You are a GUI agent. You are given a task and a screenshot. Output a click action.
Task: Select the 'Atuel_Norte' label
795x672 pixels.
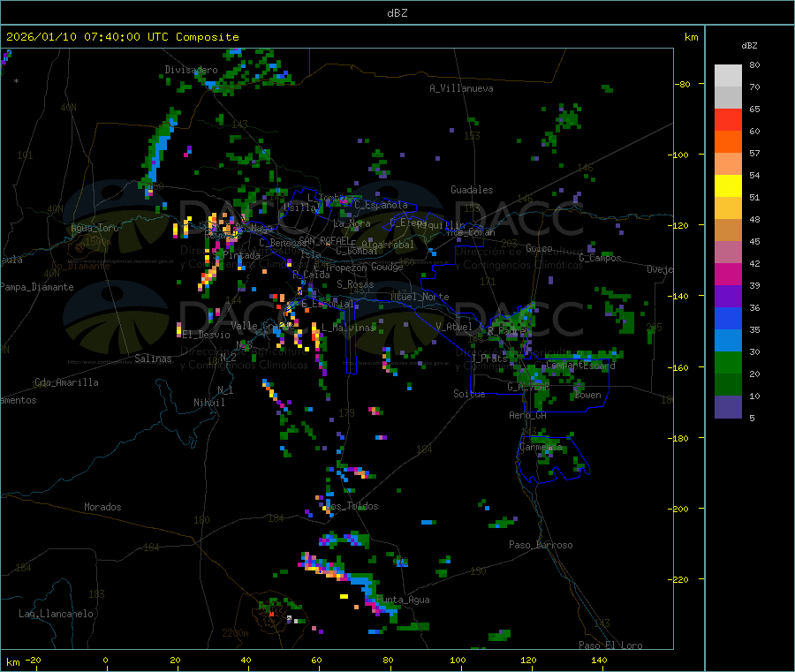(420, 297)
